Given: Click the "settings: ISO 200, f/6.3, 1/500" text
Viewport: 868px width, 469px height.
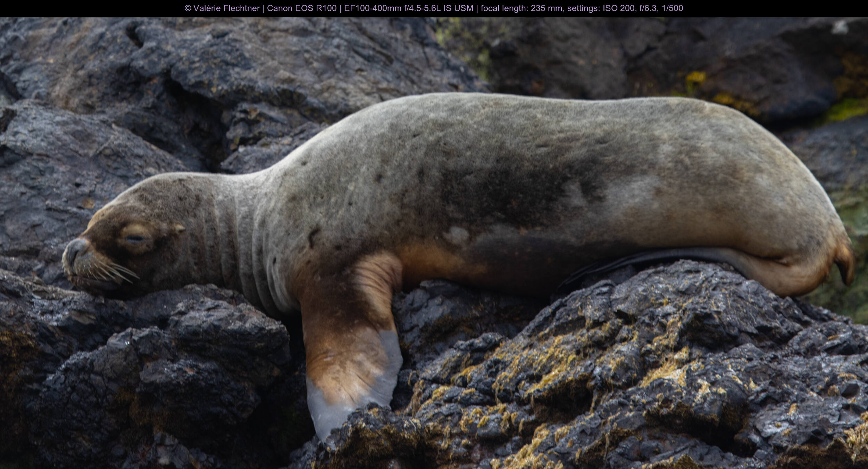Looking at the screenshot, I should 625,8.
